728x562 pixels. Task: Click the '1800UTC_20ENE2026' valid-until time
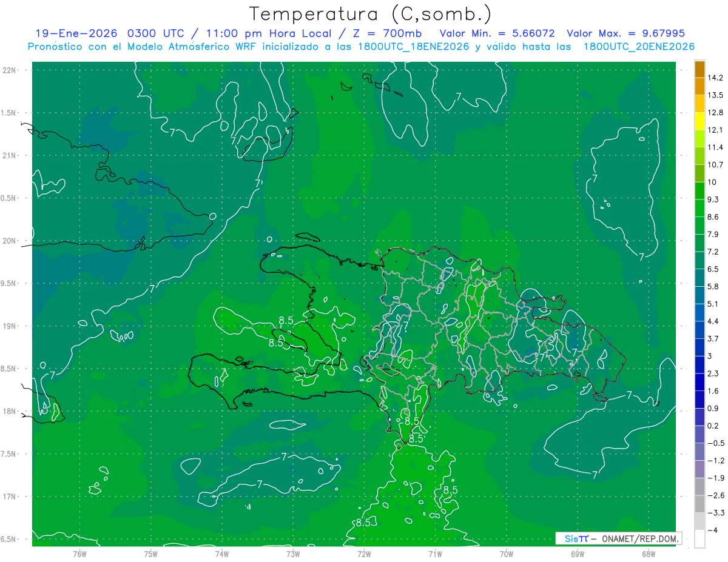[x=639, y=47]
